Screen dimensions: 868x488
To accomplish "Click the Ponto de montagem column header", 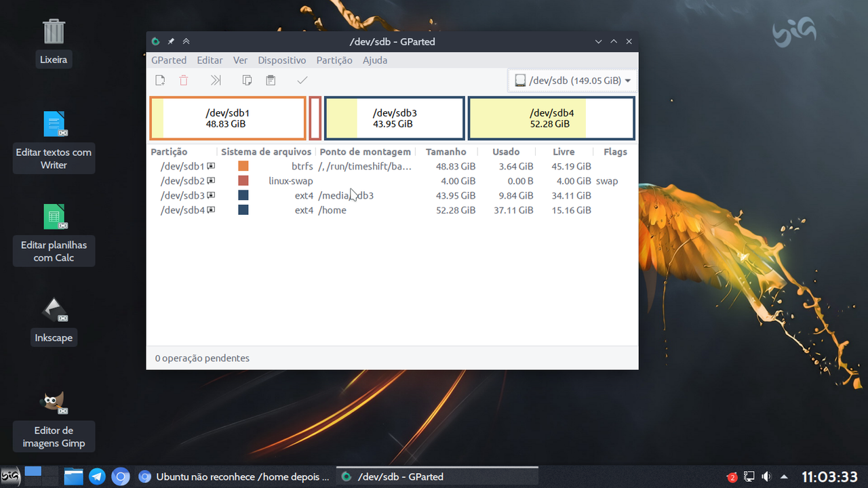I will (x=366, y=152).
